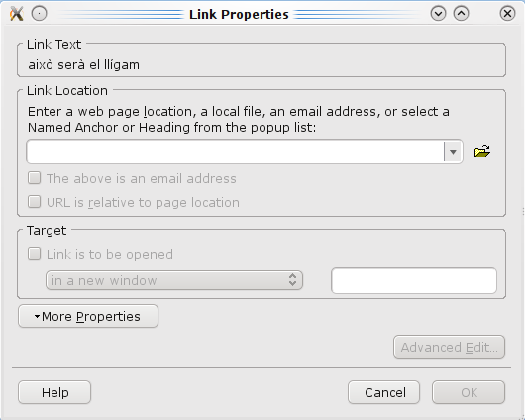
Task: Click the Advanced Edit... button
Action: coord(449,347)
